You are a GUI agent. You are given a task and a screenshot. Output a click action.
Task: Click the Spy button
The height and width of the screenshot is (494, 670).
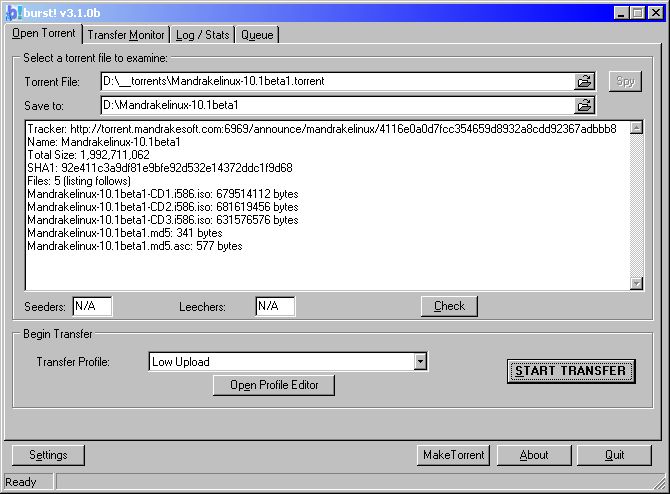pyautogui.click(x=625, y=81)
